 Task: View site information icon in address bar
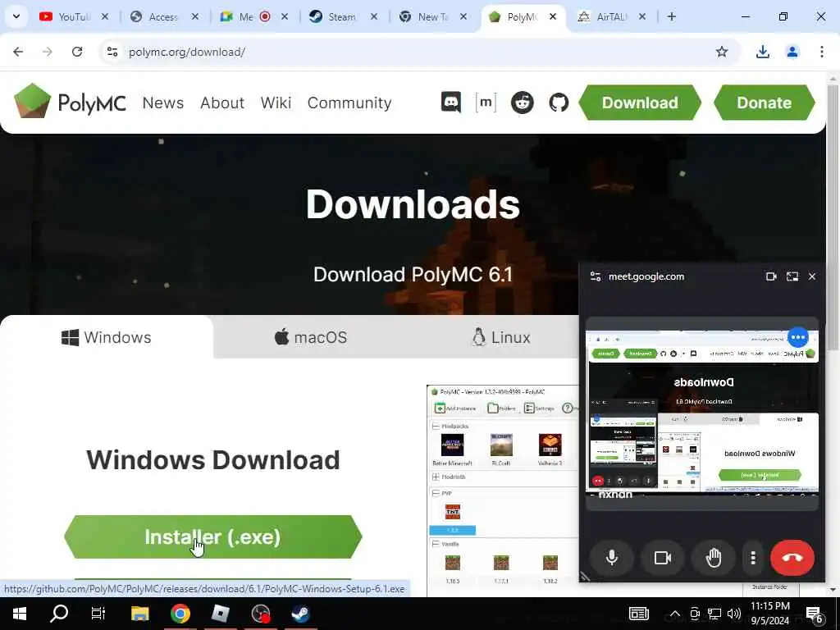point(112,52)
